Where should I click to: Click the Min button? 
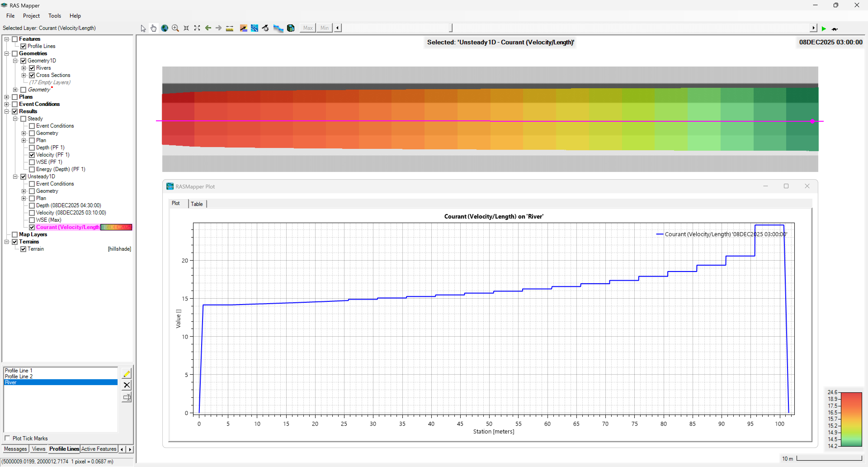click(325, 28)
